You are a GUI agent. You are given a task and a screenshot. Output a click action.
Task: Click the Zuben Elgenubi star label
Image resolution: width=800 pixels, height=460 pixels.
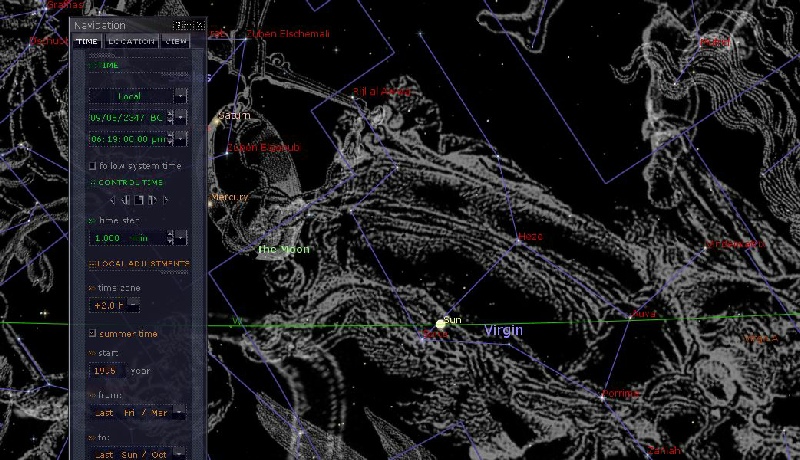pyautogui.click(x=263, y=147)
